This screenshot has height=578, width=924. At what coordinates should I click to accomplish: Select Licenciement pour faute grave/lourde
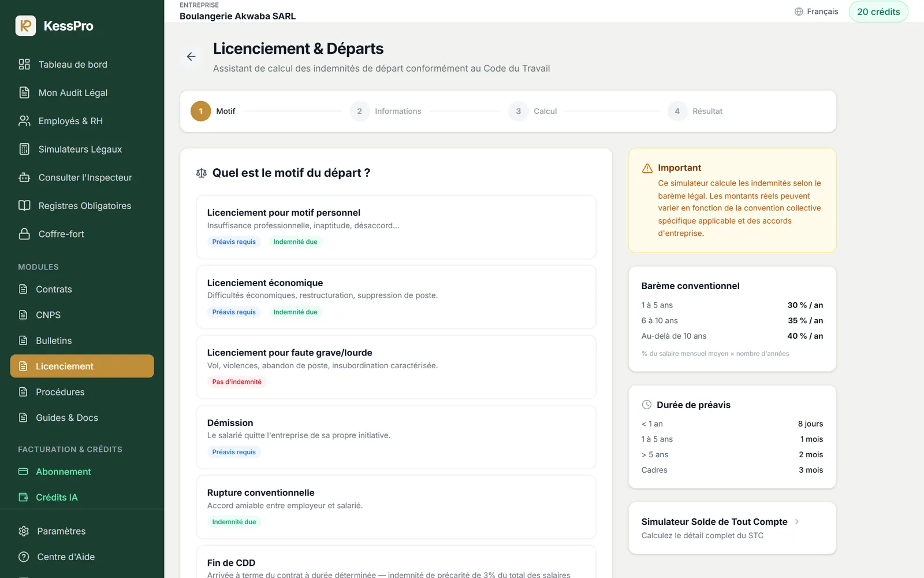point(396,367)
